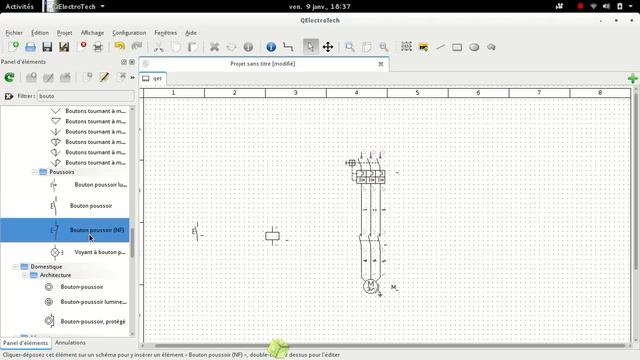Click the New project icon in toolbar
The height and width of the screenshot is (360, 640).
[13, 47]
